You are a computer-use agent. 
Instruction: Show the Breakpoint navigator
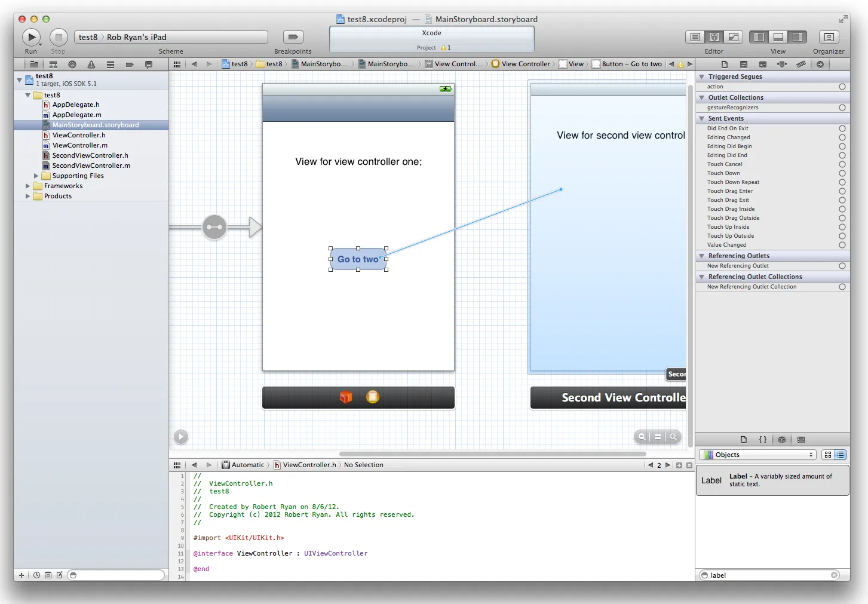coord(130,65)
